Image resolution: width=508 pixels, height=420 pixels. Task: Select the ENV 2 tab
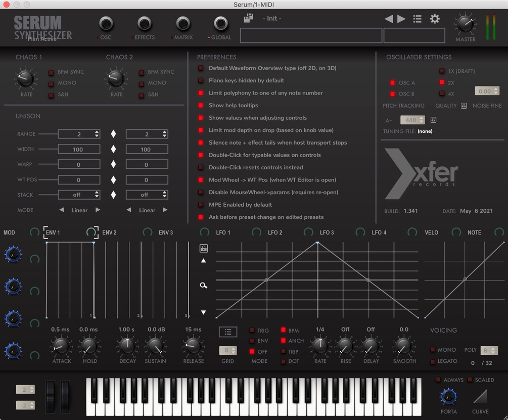coord(109,232)
